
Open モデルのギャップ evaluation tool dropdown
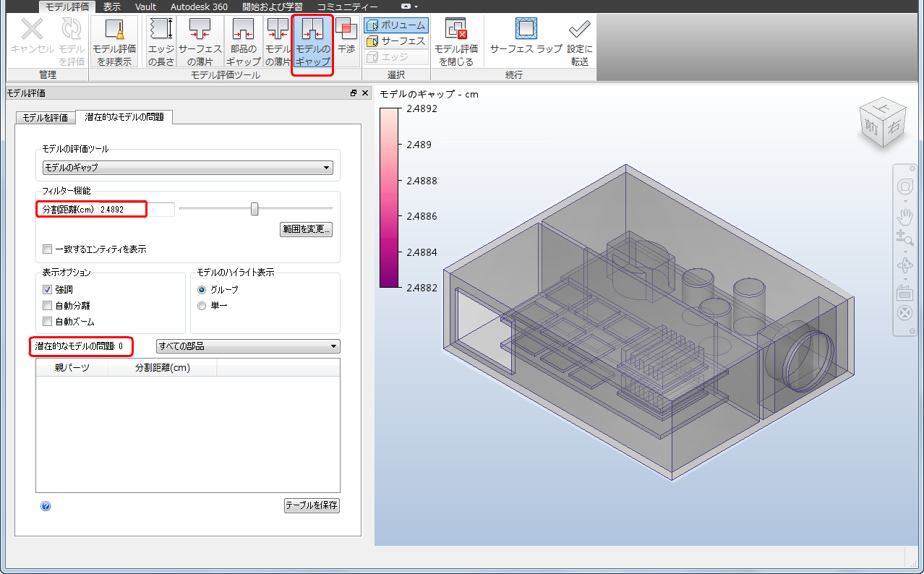click(188, 168)
